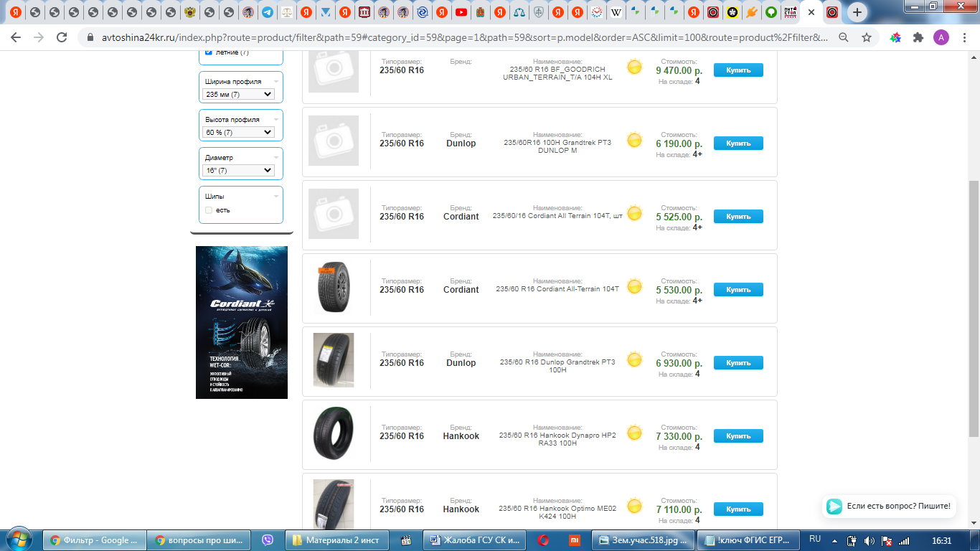Click Купить for Cordiant at 5 530.00 р.

(738, 290)
